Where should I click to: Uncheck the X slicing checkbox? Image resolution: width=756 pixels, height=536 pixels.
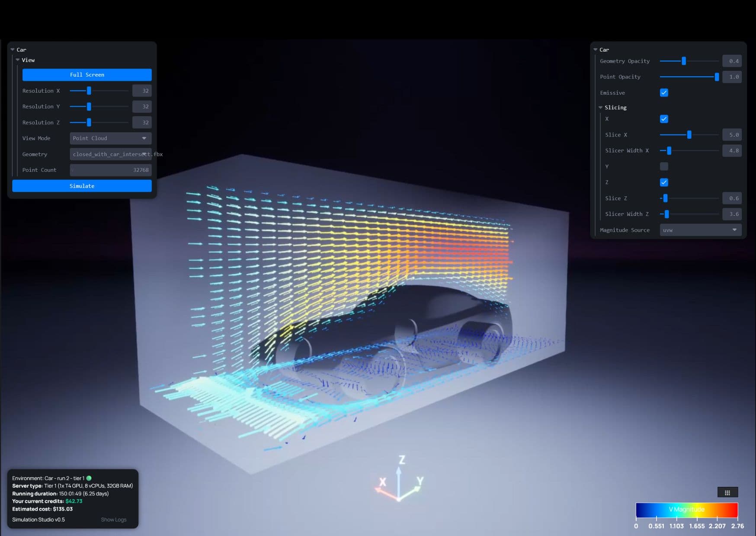[x=664, y=119]
